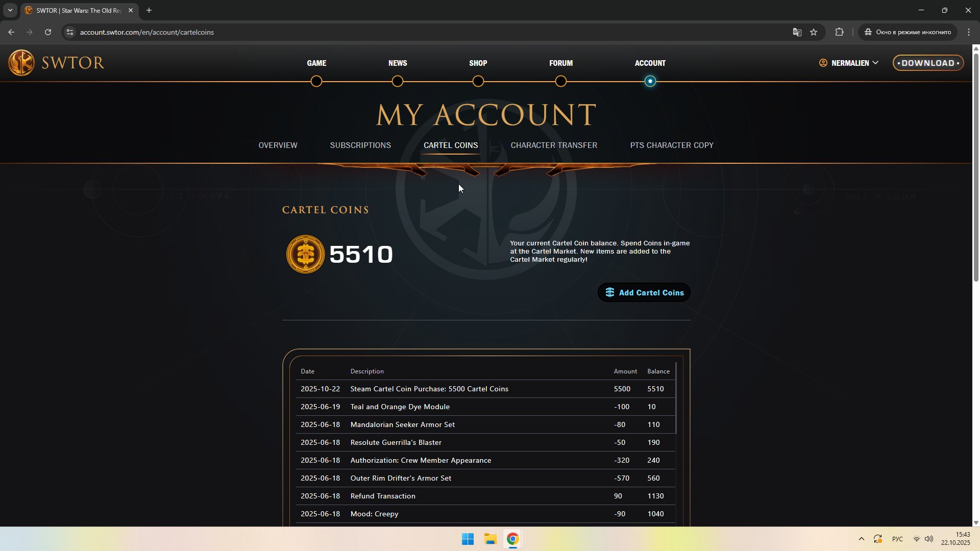Image resolution: width=980 pixels, height=551 pixels.
Task: Show hidden system tray icons
Action: (x=862, y=539)
